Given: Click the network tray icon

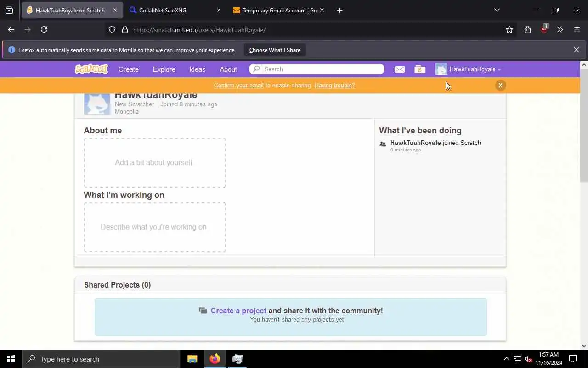Looking at the screenshot, I should tap(518, 359).
